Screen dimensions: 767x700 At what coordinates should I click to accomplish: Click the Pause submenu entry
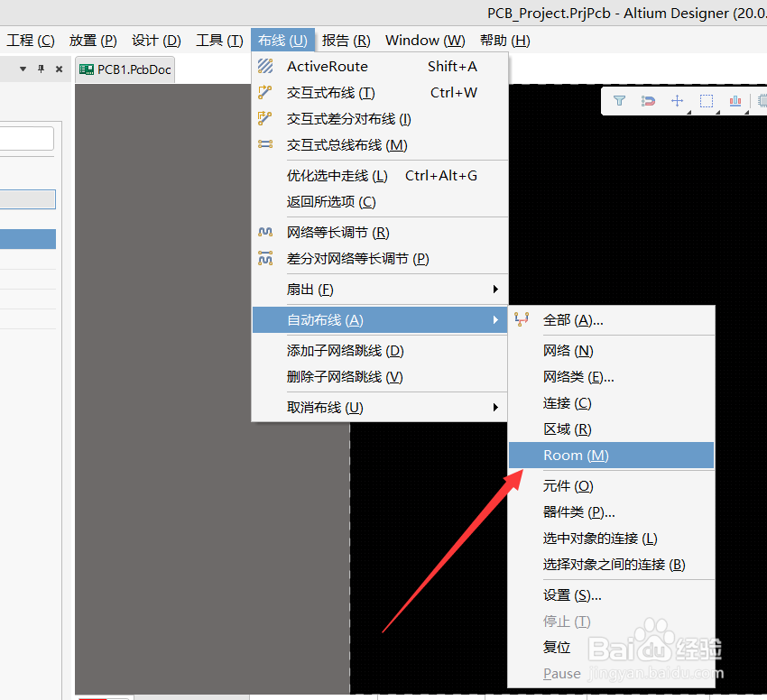point(612,674)
